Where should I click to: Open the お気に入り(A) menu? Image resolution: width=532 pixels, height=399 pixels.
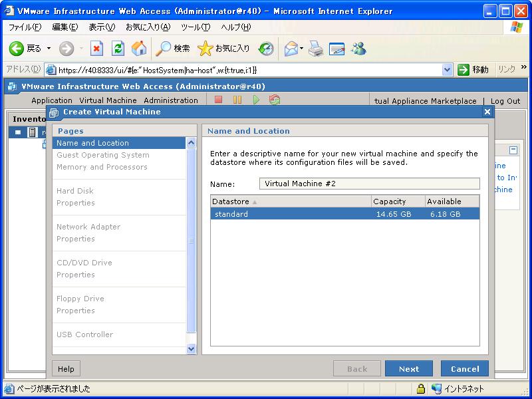tap(148, 27)
